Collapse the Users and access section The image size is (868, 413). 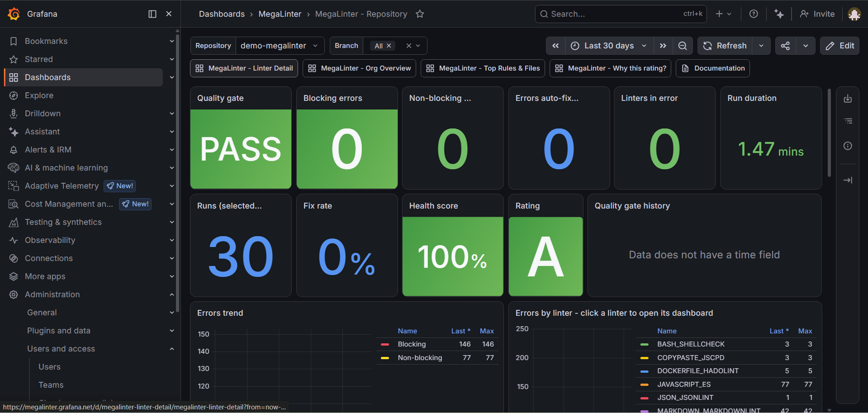172,349
